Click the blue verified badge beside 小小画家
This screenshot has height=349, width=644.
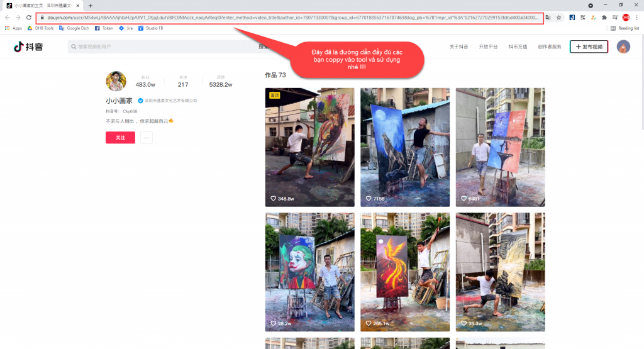(x=140, y=101)
